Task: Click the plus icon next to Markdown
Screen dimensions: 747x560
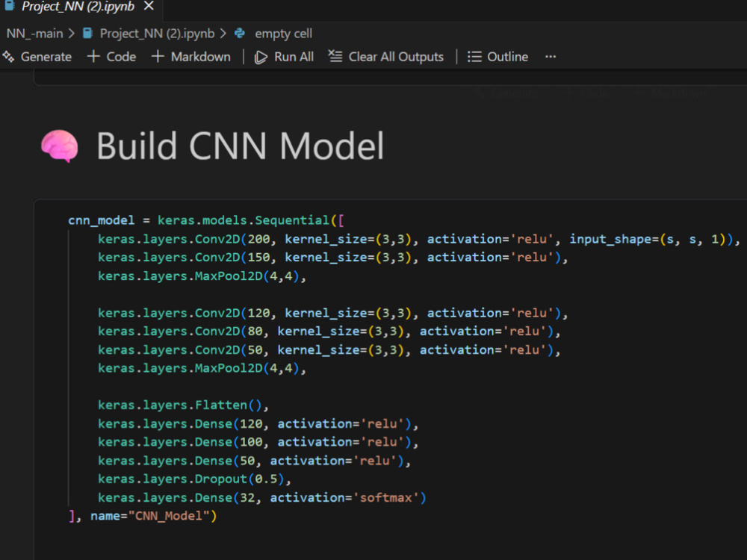Action: tap(158, 57)
